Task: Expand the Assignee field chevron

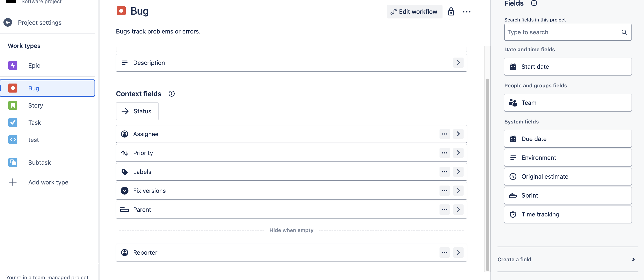Action: [458, 134]
